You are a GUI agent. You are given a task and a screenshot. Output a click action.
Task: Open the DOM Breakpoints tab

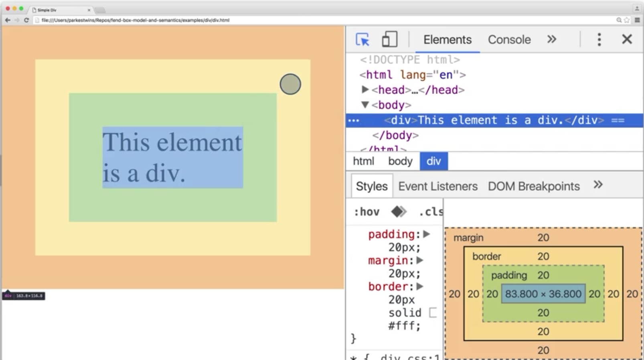534,186
